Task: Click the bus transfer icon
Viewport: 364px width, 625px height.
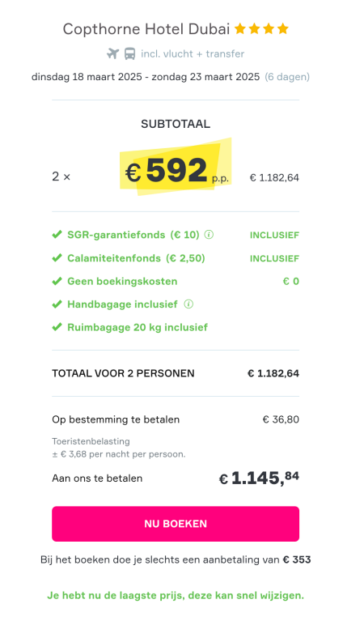Action: click(x=130, y=53)
